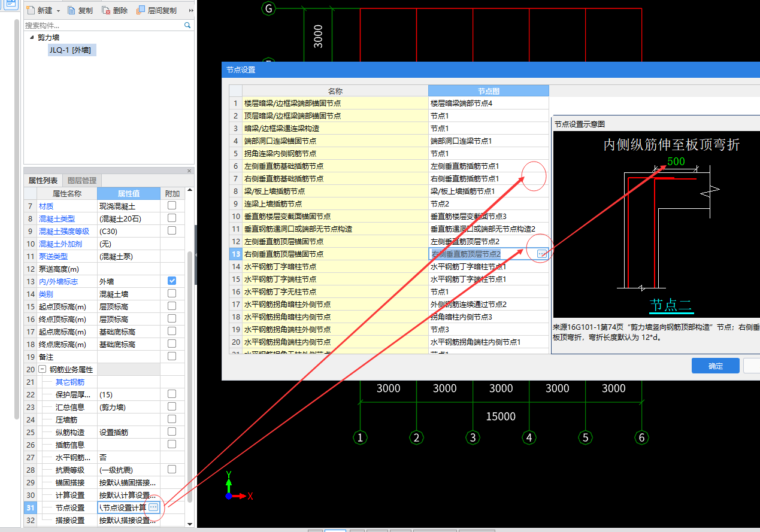
Task: Select the 计算设置 property row value
Action: [x=128, y=495]
